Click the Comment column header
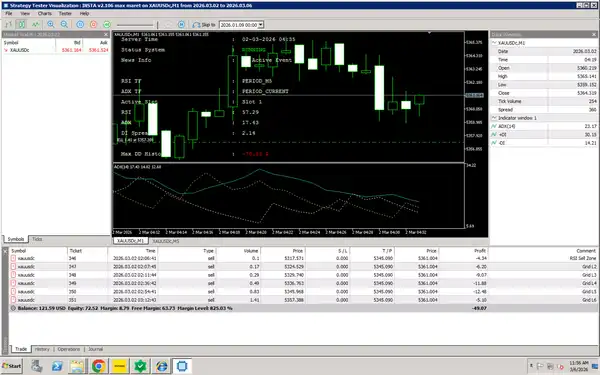 pos(543,251)
